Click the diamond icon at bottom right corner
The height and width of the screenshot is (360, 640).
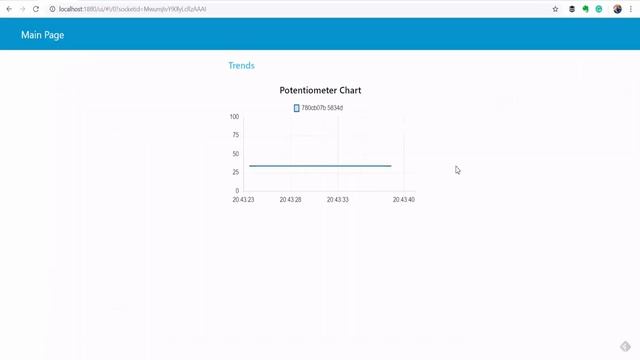tap(625, 346)
